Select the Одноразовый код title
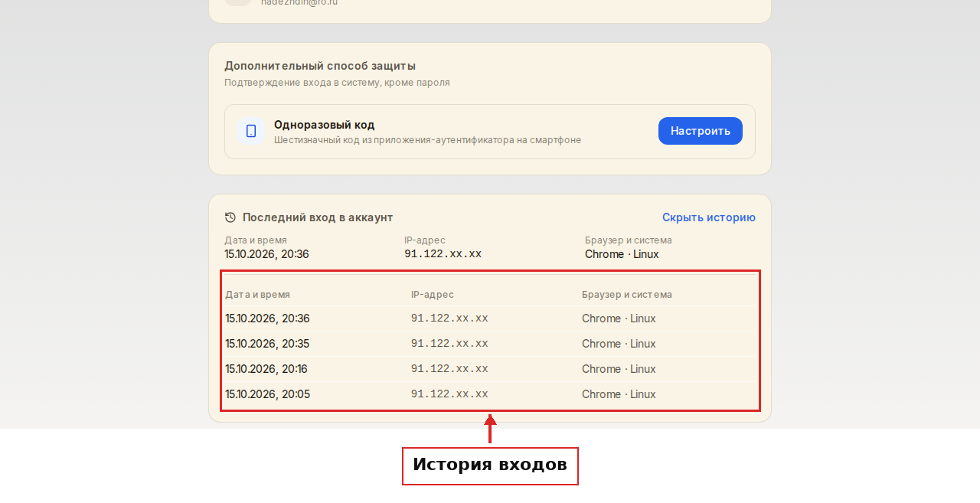Image resolution: width=980 pixels, height=503 pixels. pos(325,125)
